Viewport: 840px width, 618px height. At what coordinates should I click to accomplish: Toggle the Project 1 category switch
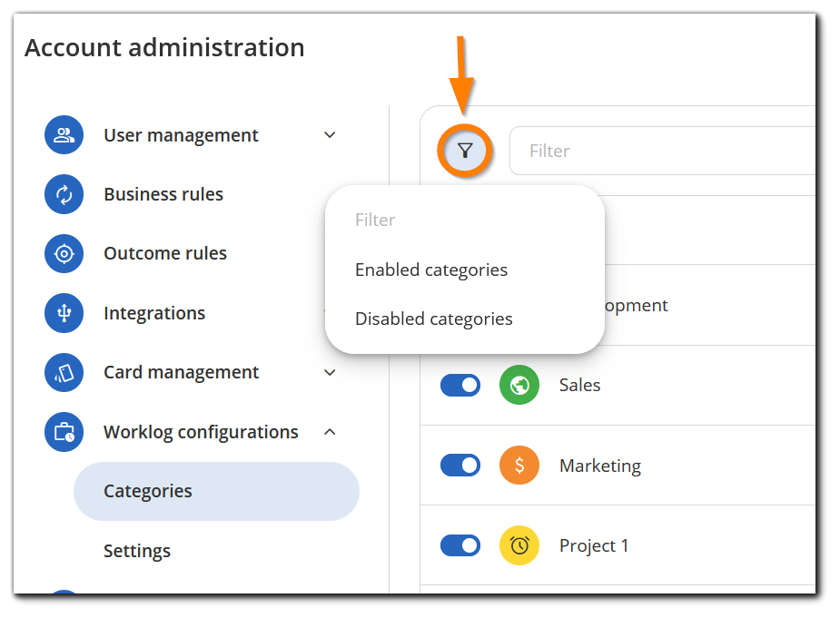point(460,545)
